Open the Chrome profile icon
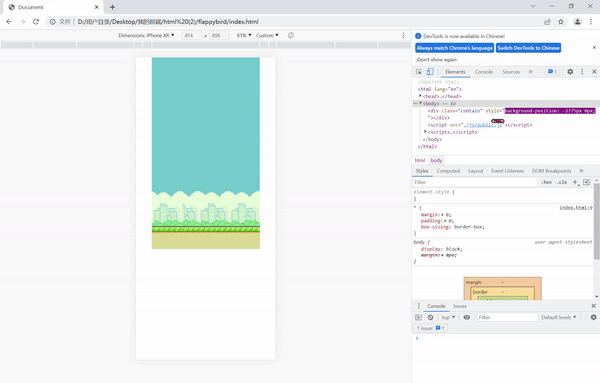Viewport: 600px width, 383px height. point(577,22)
